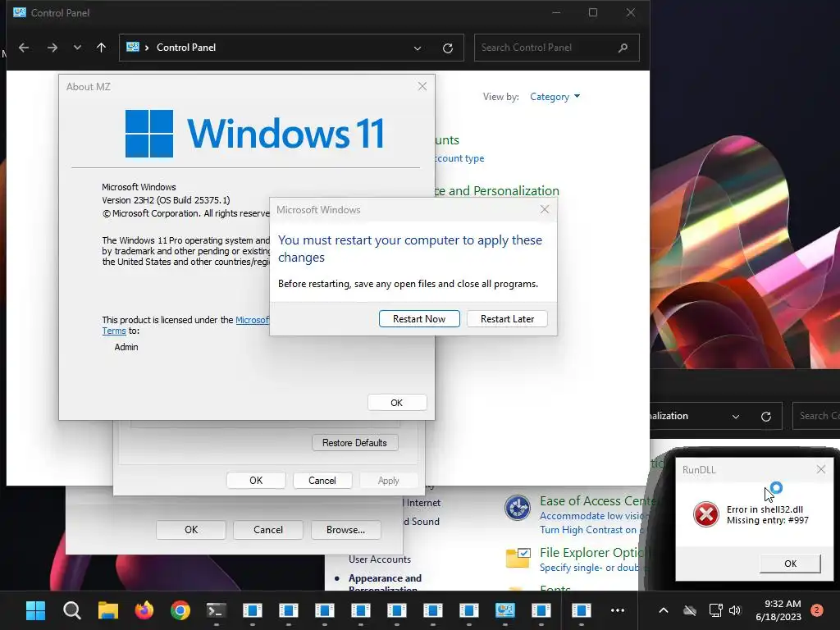
Task: Click the cloud icon in system tray
Action: coord(690,610)
